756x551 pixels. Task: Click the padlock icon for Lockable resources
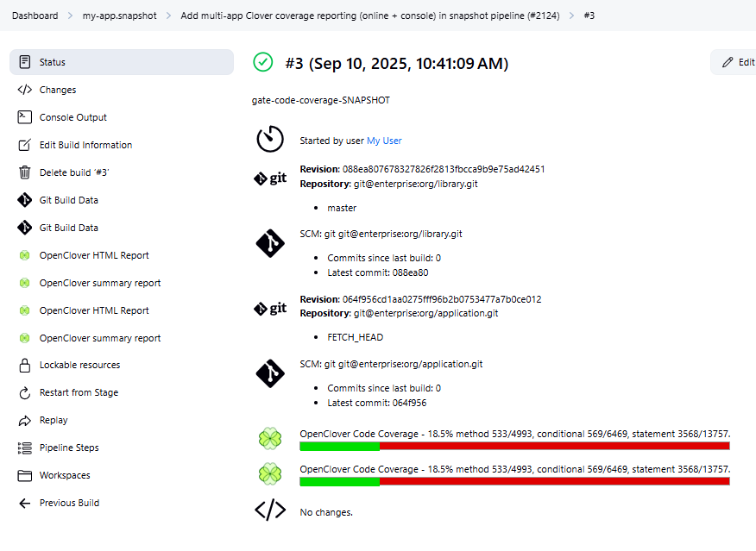25,365
